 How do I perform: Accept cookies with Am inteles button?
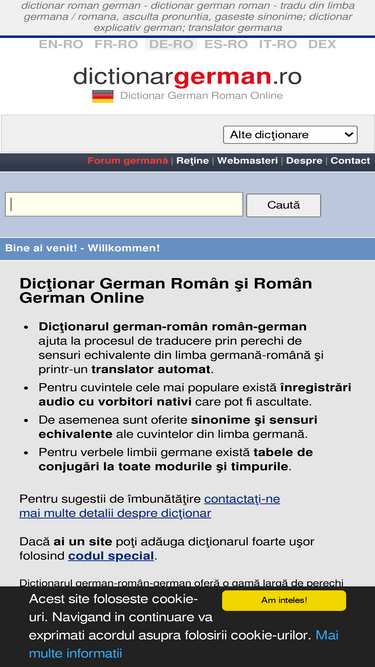[x=284, y=601]
